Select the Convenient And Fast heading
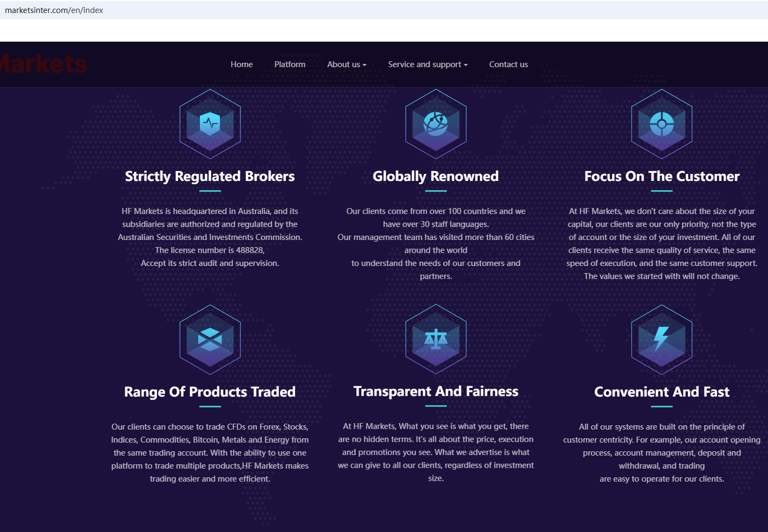This screenshot has width=768, height=532. tap(662, 392)
